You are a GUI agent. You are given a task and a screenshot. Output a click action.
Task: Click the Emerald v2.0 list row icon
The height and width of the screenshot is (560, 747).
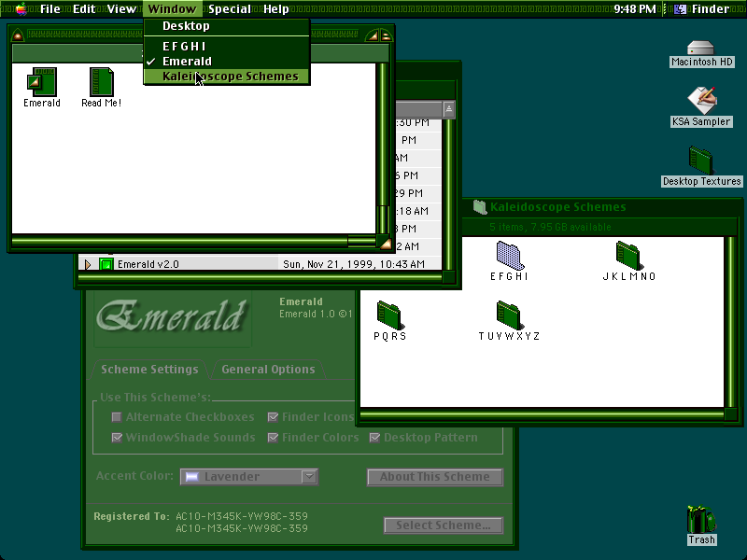coord(106,264)
